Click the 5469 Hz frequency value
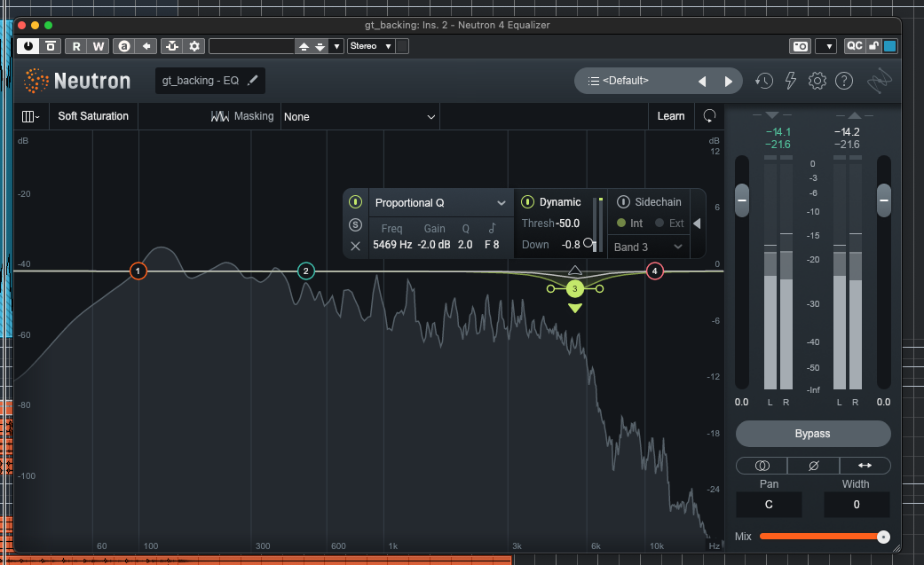The width and height of the screenshot is (924, 565). pos(392,245)
